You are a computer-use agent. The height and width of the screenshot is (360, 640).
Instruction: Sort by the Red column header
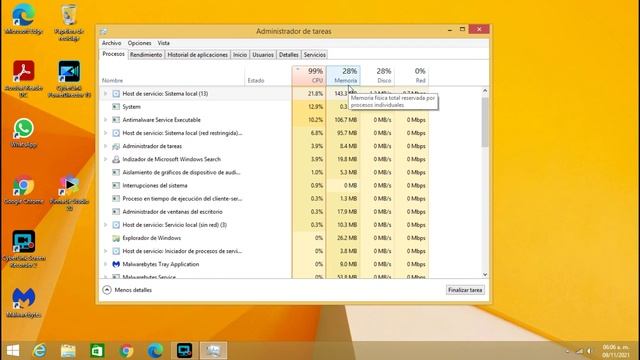[x=411, y=76]
